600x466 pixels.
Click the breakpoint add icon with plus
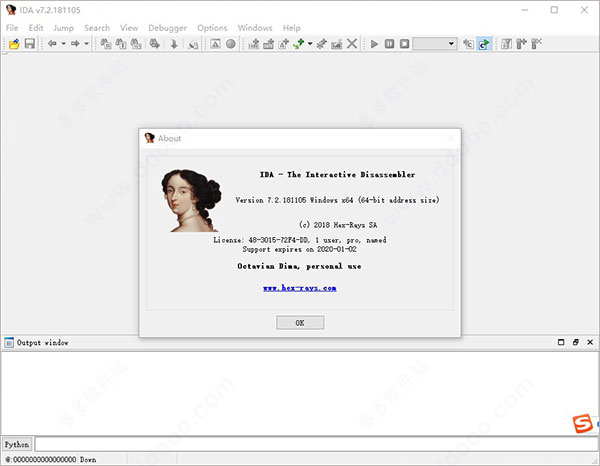[x=521, y=44]
